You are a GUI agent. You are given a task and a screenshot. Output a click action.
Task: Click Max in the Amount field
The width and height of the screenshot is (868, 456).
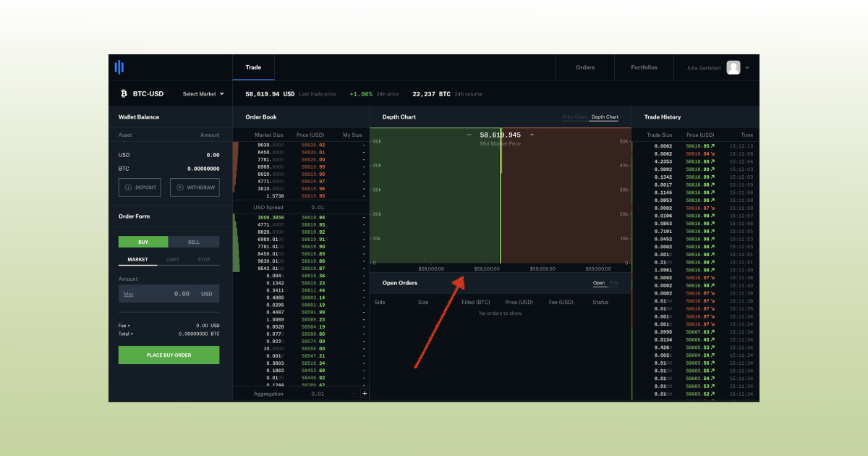130,294
